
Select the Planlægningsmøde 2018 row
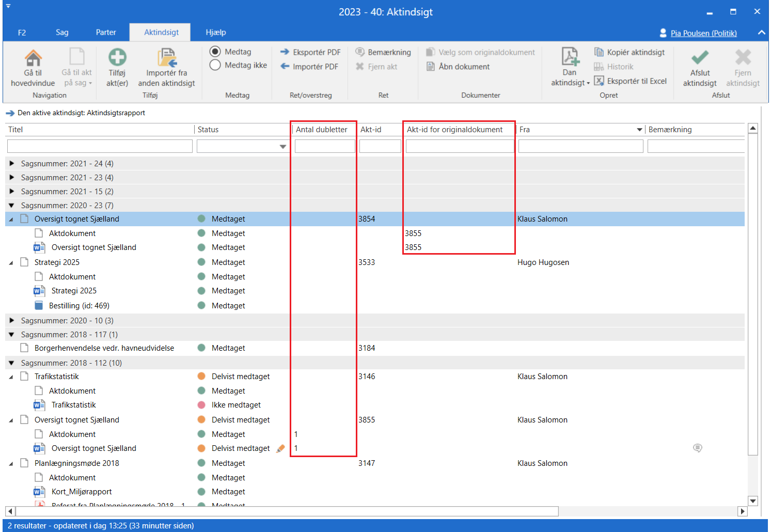375,463
